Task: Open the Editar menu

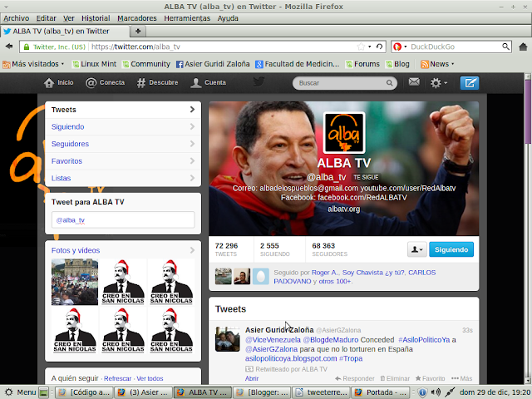Action: 47,18
